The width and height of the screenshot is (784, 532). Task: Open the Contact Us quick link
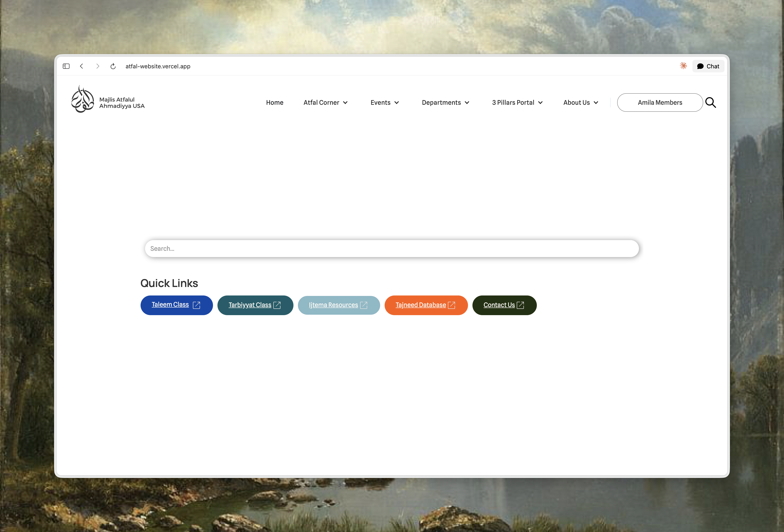click(504, 305)
